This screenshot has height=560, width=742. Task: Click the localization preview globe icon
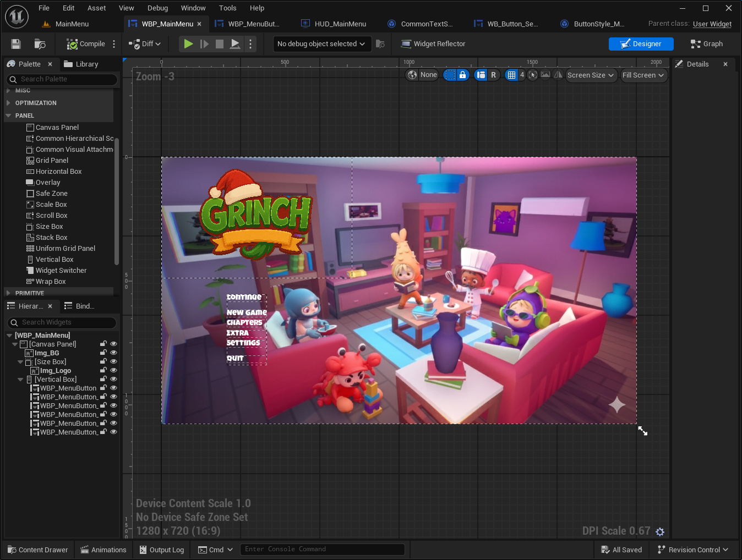(412, 75)
